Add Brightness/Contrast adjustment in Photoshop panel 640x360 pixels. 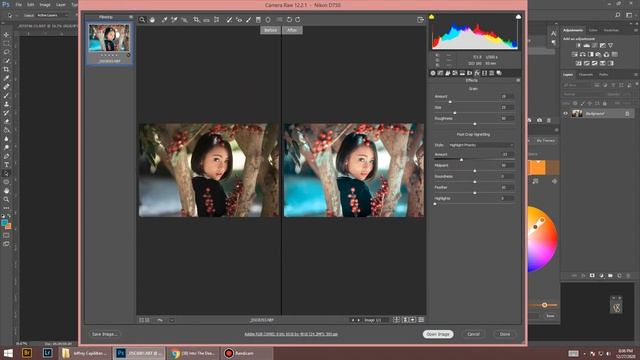click(579, 46)
